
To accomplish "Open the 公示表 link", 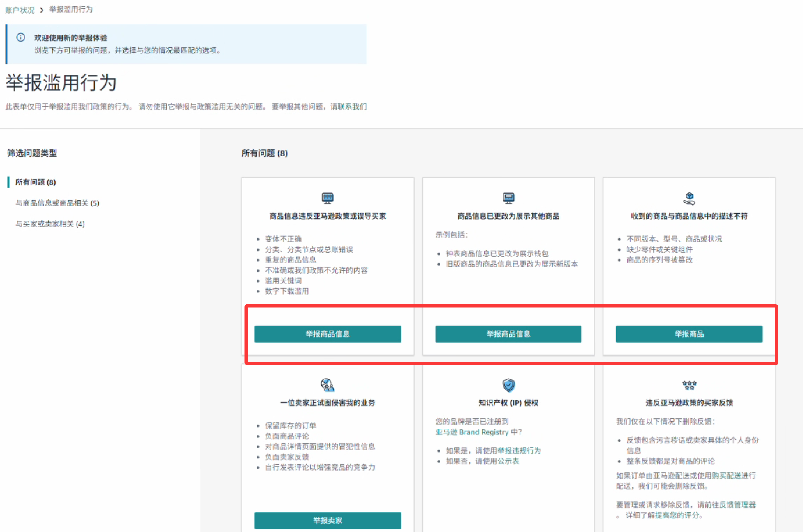I will 508,461.
